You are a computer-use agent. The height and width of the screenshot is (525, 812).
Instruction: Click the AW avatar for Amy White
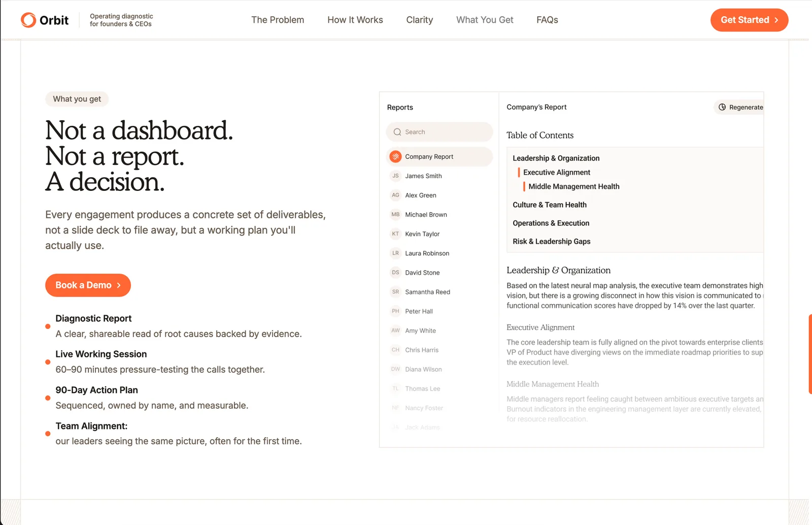point(395,331)
